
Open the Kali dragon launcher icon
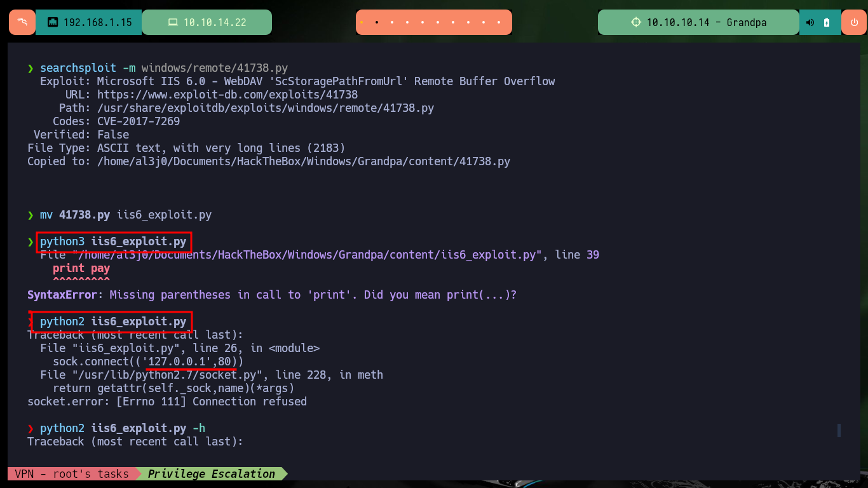pos(22,22)
